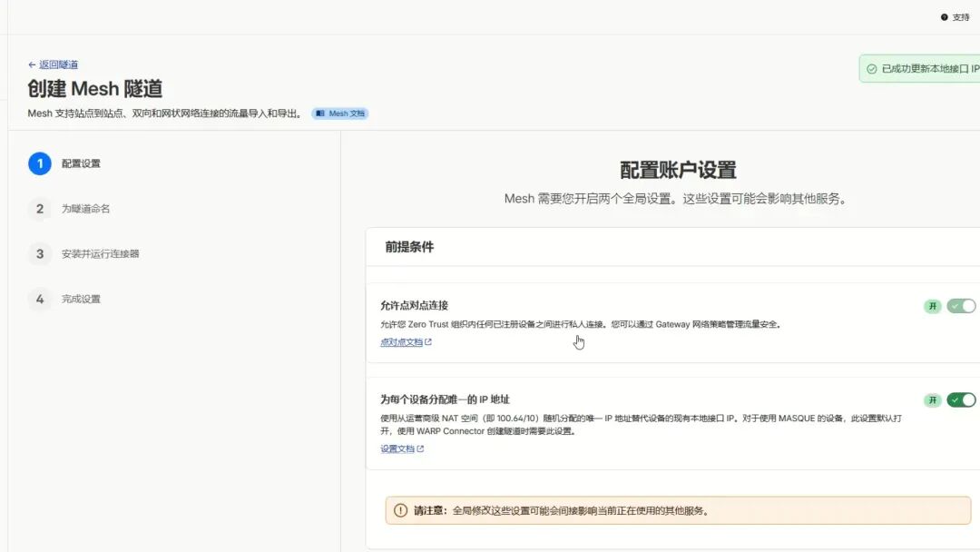Click the 配置账户设置 heading
Image resolution: width=980 pixels, height=552 pixels.
(x=678, y=170)
